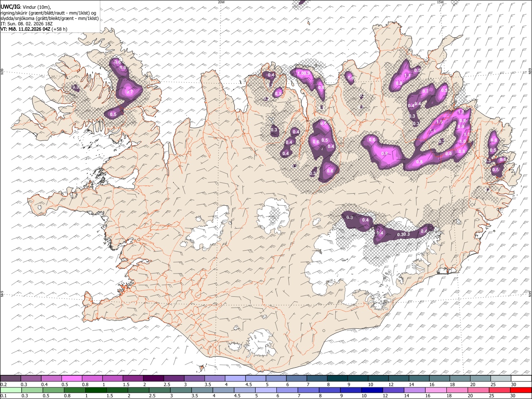Pick the dark purple 2 swatch, top legend row
This screenshot has height=399, width=532.
[x=153, y=379]
